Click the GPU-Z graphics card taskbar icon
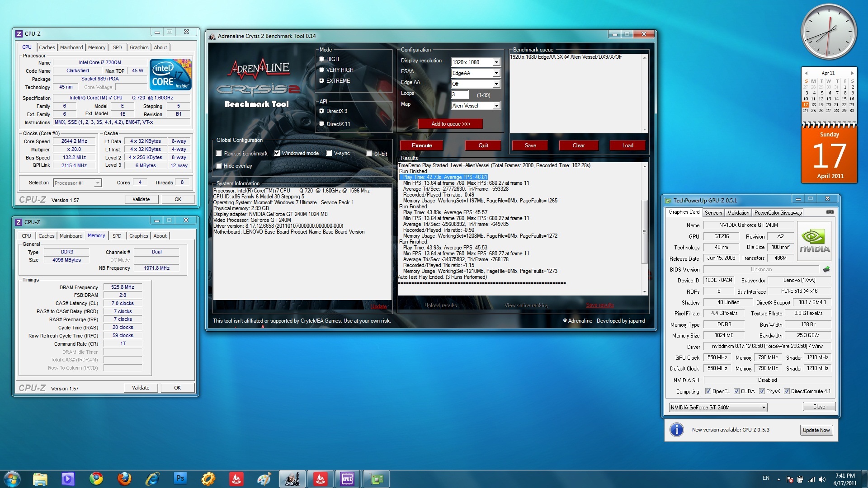The height and width of the screenshot is (488, 868). tap(376, 479)
